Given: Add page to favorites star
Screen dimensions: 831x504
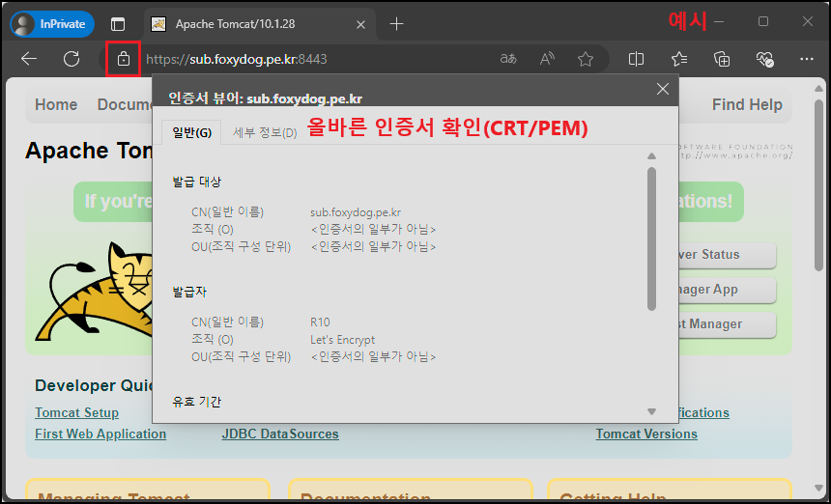Looking at the screenshot, I should click(x=586, y=59).
